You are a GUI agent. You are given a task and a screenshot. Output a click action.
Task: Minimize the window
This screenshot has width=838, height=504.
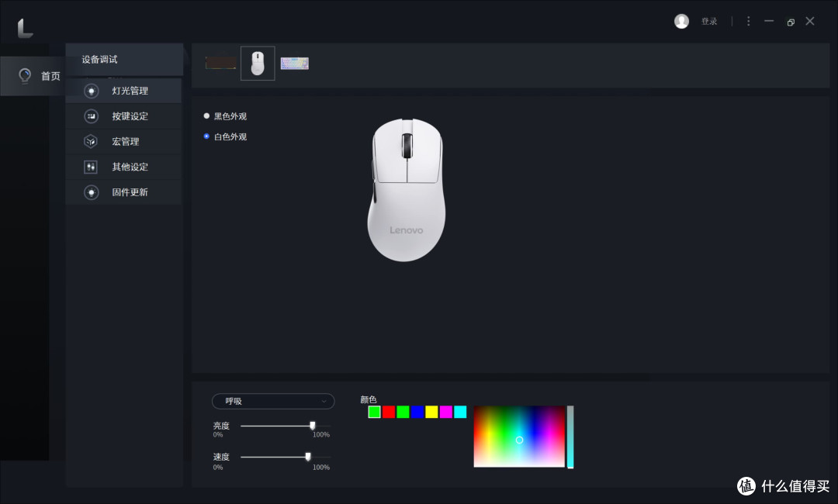pyautogui.click(x=769, y=21)
